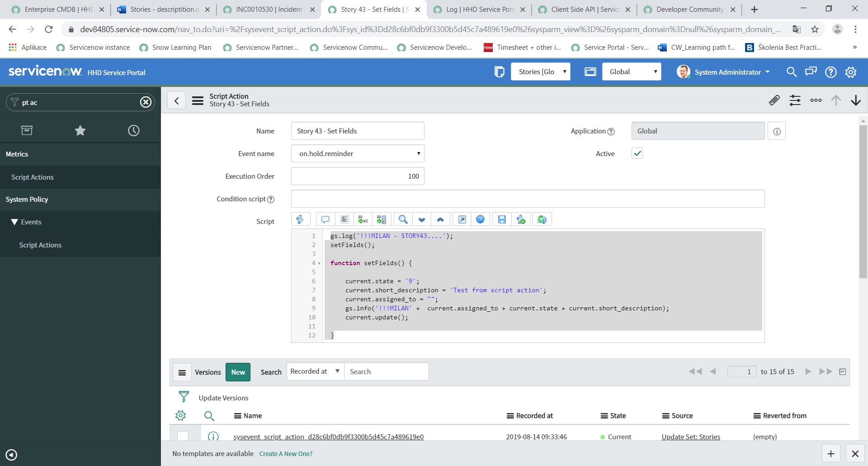Show history clock tab in navigator

[x=134, y=130]
